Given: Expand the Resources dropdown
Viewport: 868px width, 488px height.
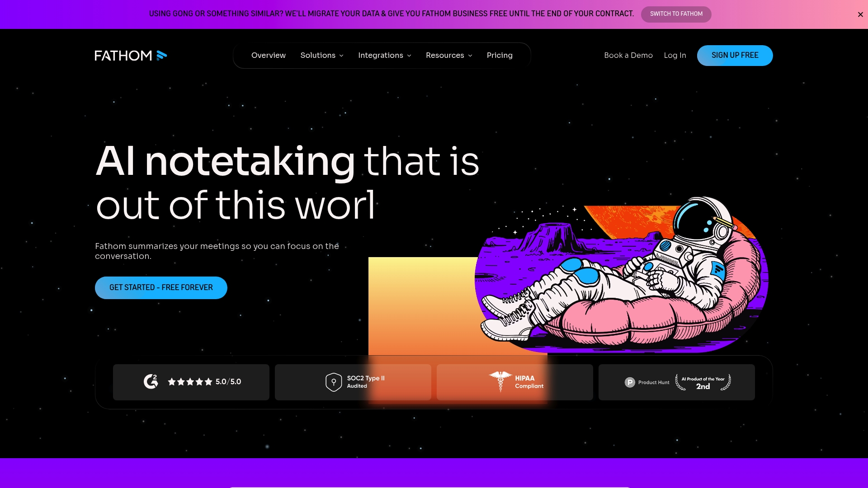Looking at the screenshot, I should 448,55.
